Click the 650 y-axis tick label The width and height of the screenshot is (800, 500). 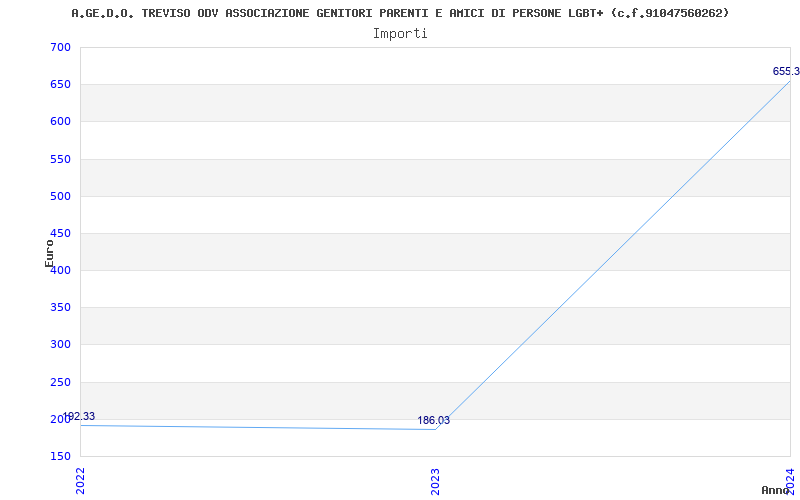pyautogui.click(x=60, y=85)
